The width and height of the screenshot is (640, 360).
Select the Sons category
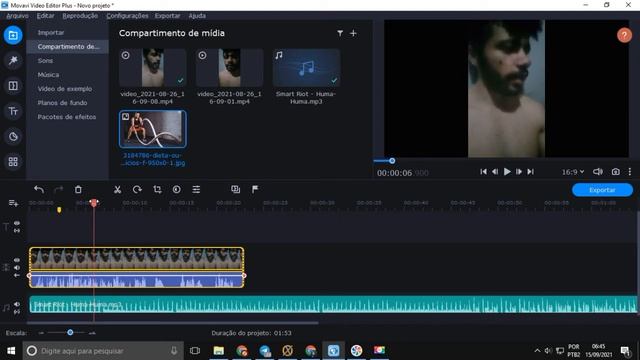(x=68, y=61)
